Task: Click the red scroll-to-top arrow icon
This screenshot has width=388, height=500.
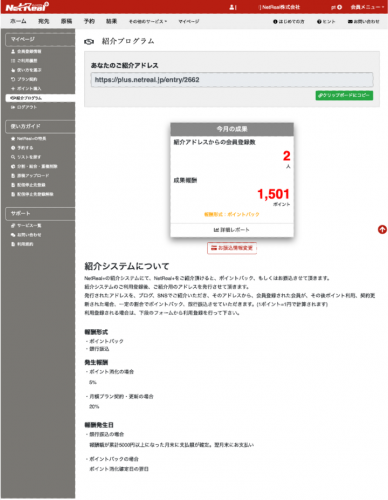Action: pyautogui.click(x=382, y=229)
